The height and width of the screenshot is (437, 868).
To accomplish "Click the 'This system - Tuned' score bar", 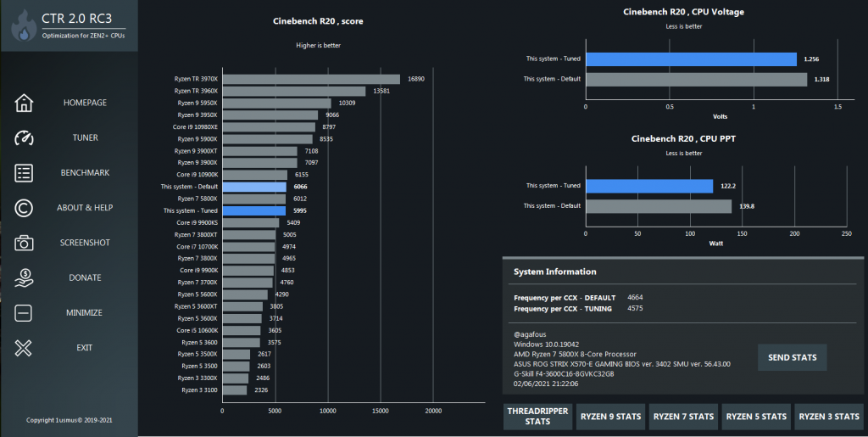I will (254, 210).
